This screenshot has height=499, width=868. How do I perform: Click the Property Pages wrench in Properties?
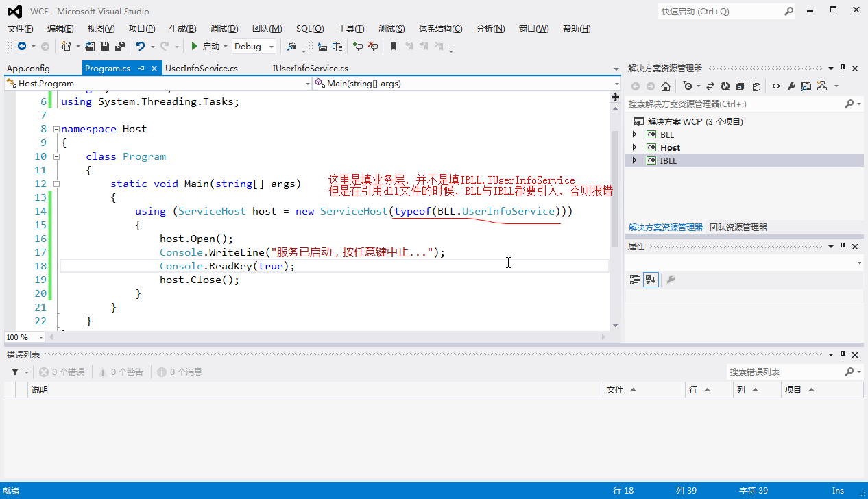point(671,279)
